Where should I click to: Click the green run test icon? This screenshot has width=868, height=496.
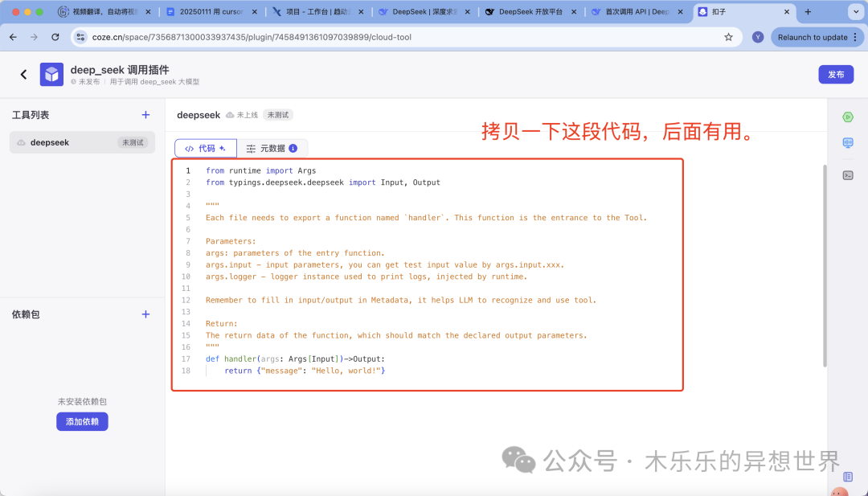pyautogui.click(x=848, y=117)
